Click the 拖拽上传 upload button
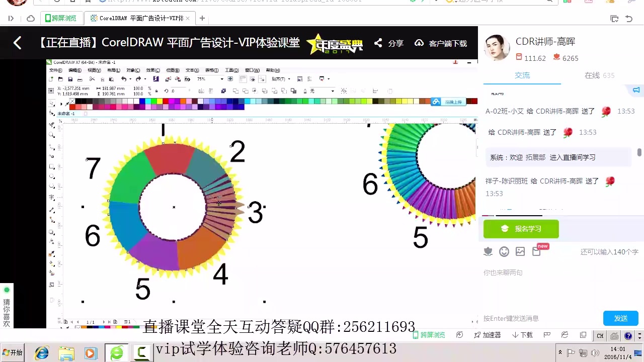 coord(448,102)
